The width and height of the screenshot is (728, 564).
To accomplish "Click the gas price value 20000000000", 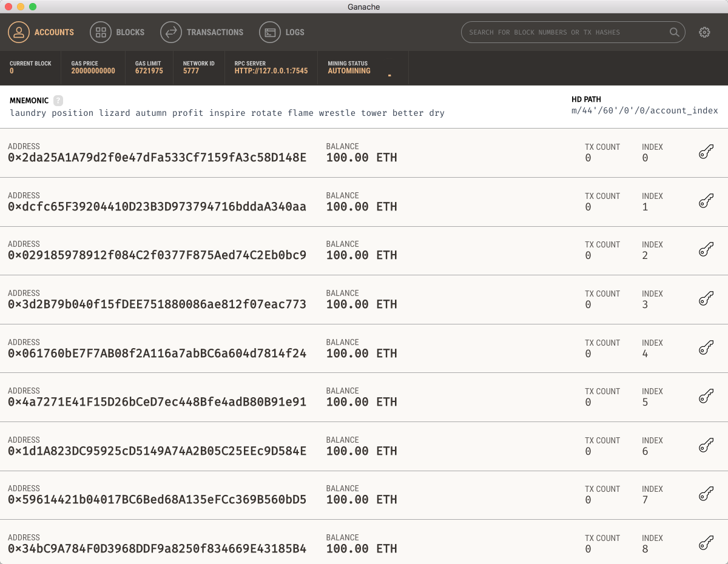I will [93, 71].
